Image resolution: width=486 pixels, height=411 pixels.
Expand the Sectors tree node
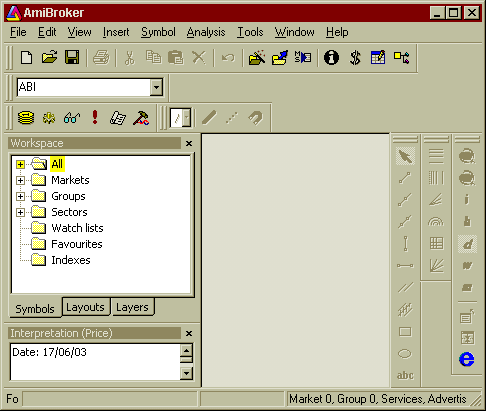20,212
